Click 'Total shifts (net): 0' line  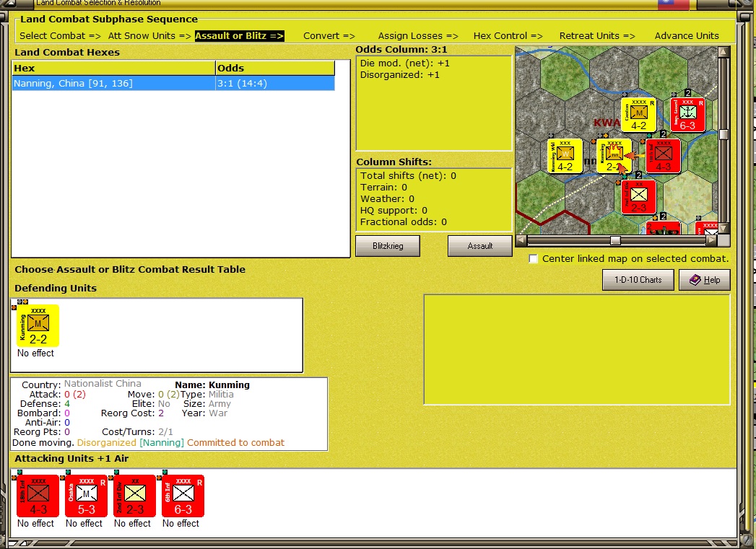coord(408,176)
